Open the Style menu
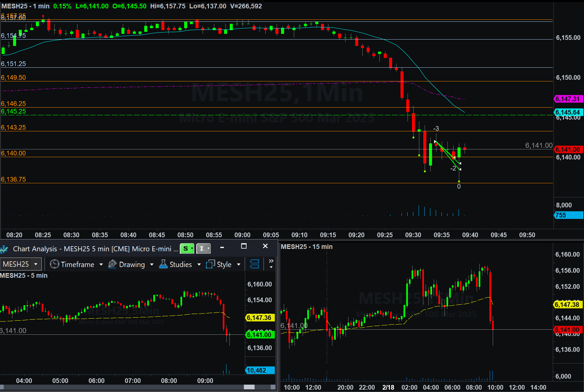584x392 pixels. (224, 265)
